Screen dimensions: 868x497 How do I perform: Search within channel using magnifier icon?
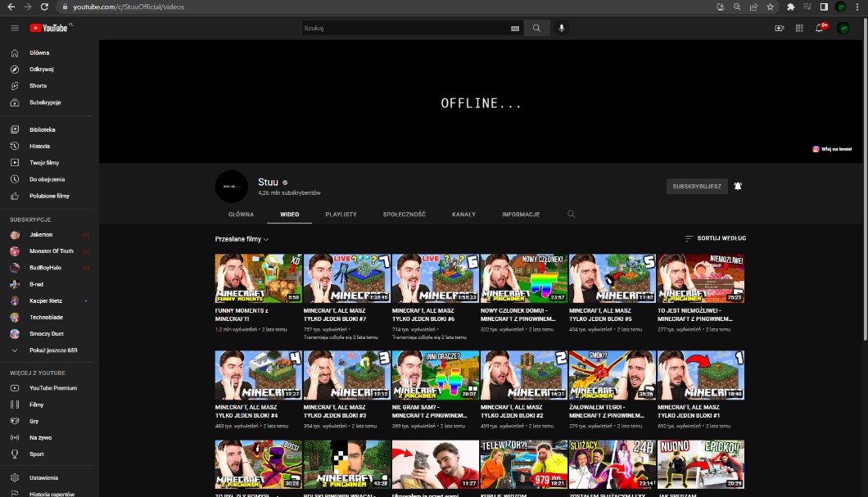point(572,215)
